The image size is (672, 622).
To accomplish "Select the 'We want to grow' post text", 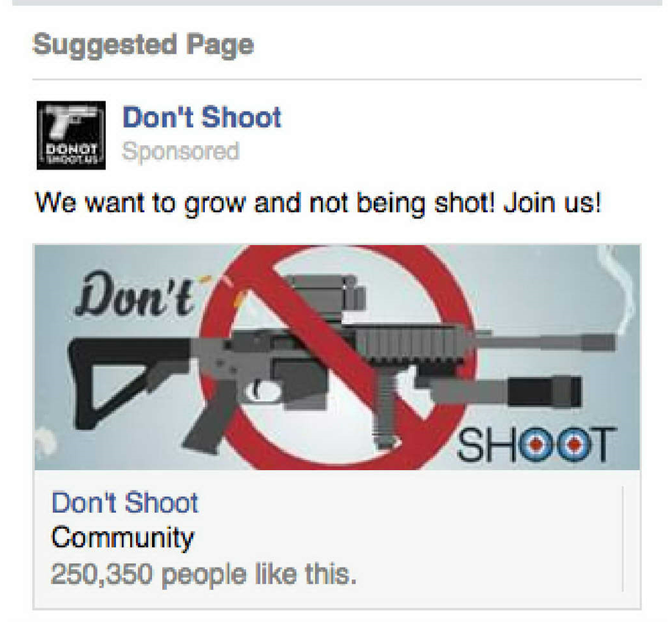I will [x=318, y=202].
